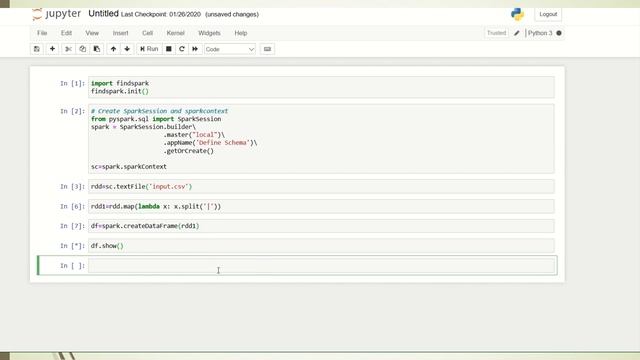Image resolution: width=640 pixels, height=360 pixels.
Task: Open the Widgets menu
Action: (x=209, y=33)
